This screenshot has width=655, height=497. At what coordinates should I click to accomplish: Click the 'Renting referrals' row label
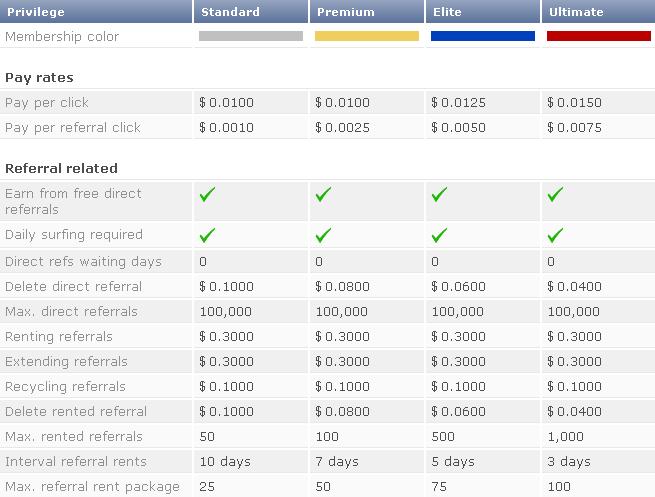coord(59,337)
